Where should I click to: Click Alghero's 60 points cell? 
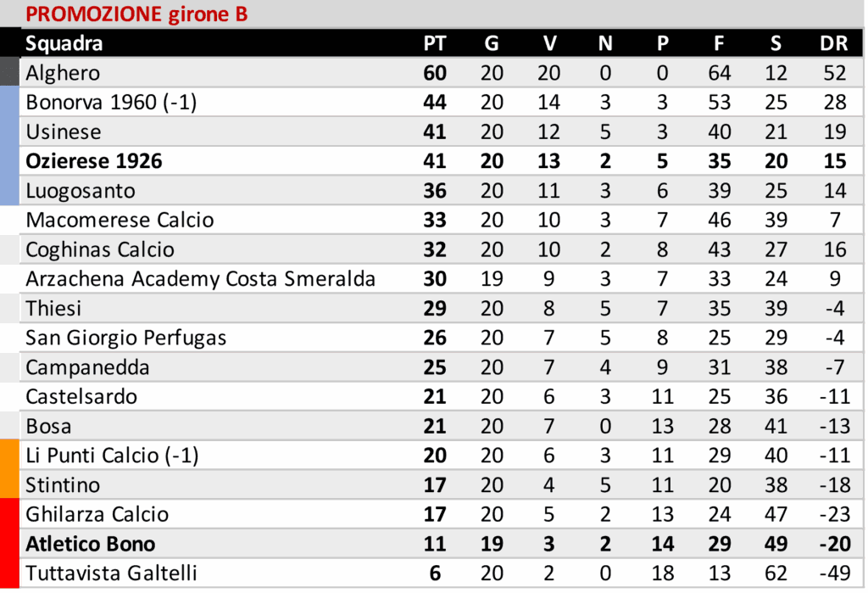435,73
